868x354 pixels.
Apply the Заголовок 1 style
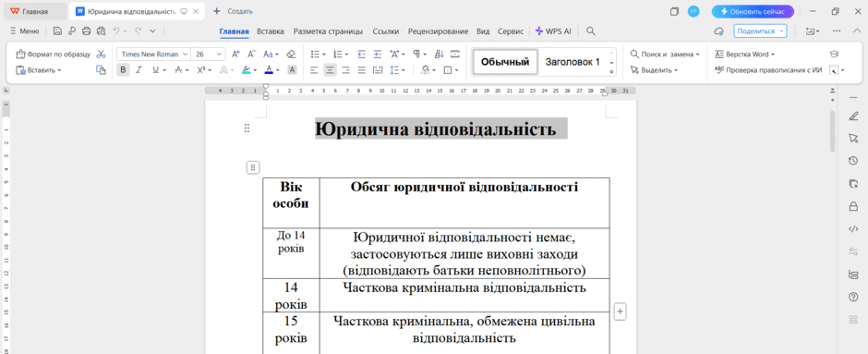coord(573,62)
